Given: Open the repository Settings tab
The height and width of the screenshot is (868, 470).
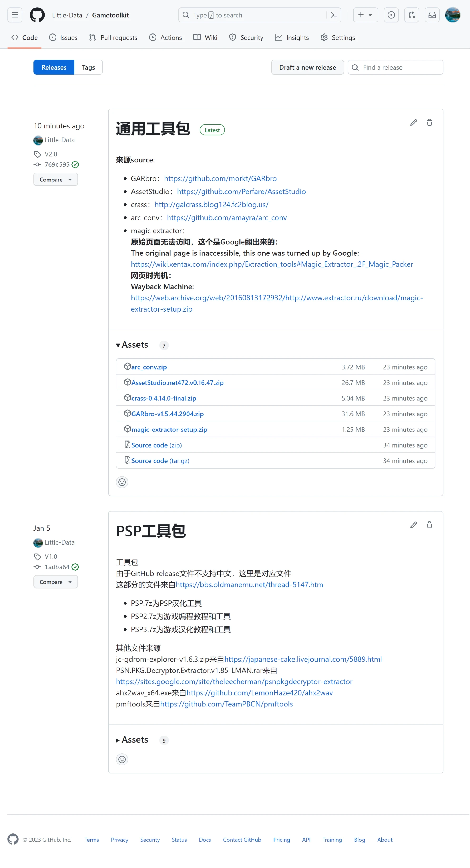Looking at the screenshot, I should pyautogui.click(x=338, y=37).
